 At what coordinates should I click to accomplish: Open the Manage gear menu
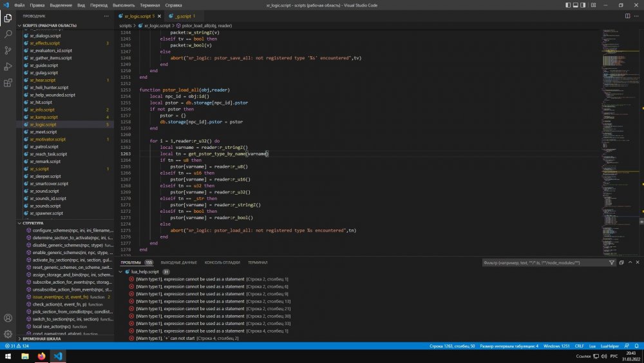pyautogui.click(x=8, y=334)
